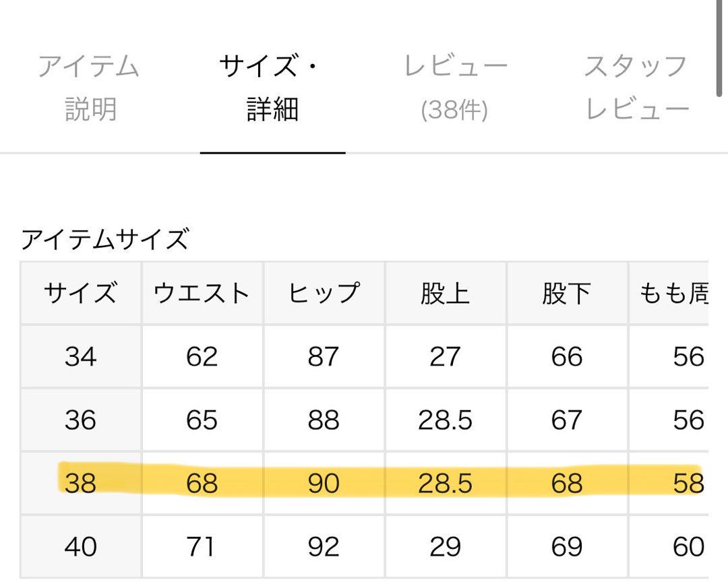Click the ウエスト column header
The width and height of the screenshot is (728, 584).
(202, 293)
